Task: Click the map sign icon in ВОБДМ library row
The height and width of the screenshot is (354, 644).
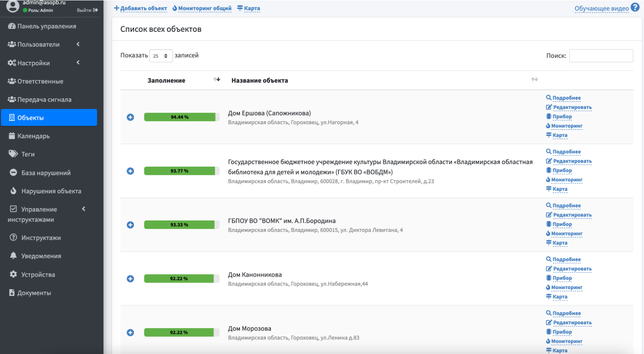Action: click(x=549, y=189)
